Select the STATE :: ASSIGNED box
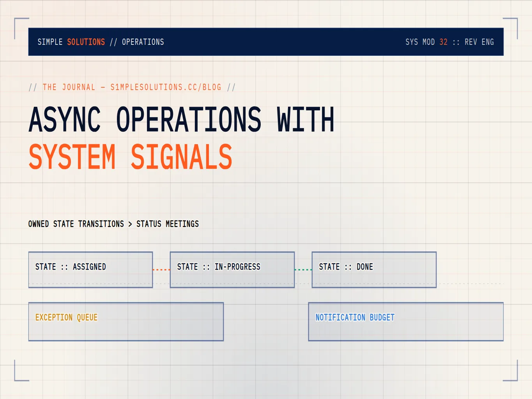This screenshot has width=532, height=399. coord(90,270)
